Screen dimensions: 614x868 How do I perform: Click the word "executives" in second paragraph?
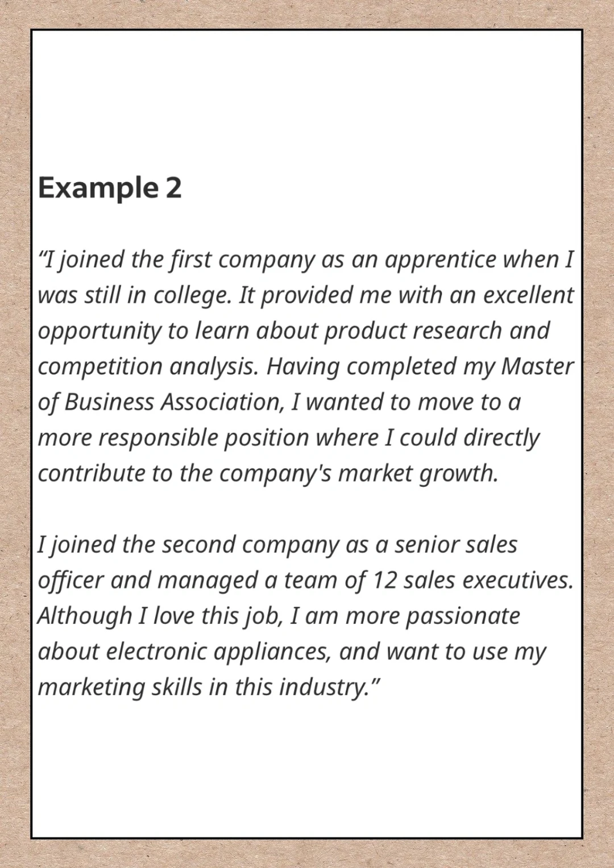coord(517,581)
